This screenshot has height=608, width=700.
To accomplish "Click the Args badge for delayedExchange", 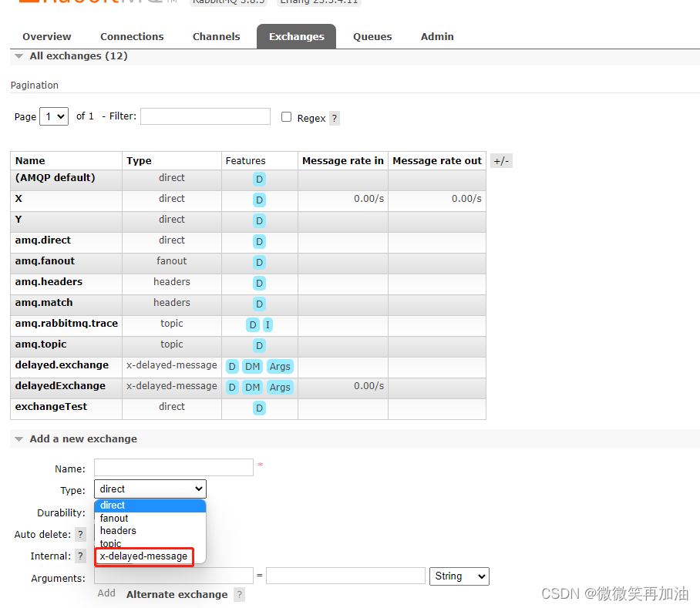I will tap(280, 387).
